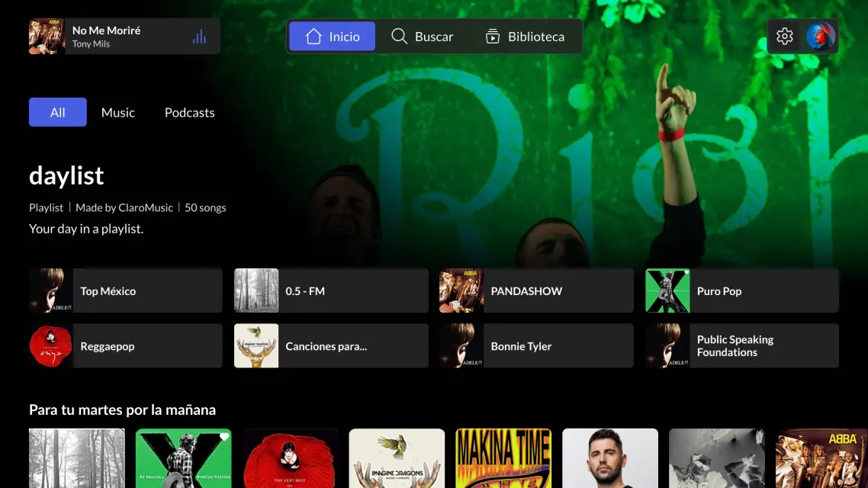Open the grayscale abstract album card
The height and width of the screenshot is (488, 868).
717,458
